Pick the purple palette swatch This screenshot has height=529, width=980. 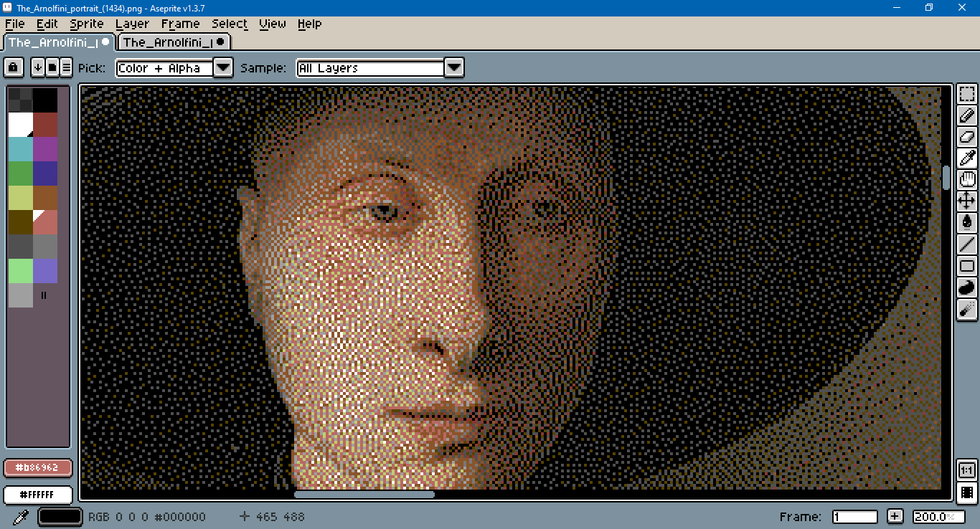[45, 149]
